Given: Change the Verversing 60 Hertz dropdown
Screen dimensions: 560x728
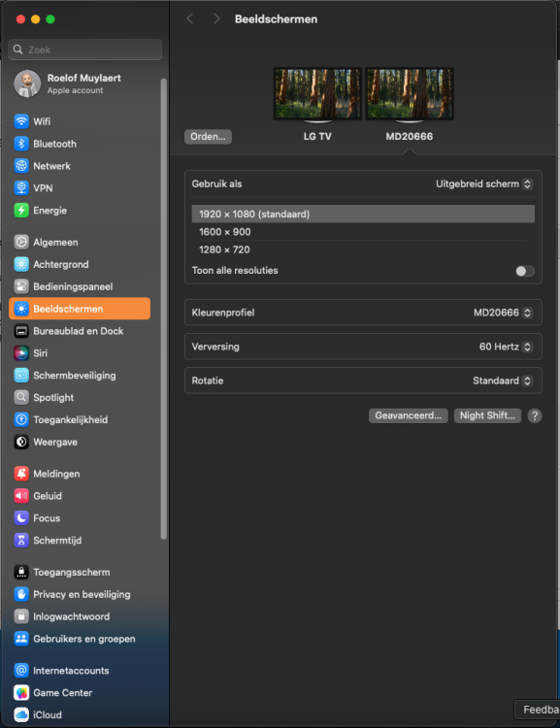Looking at the screenshot, I should [506, 347].
